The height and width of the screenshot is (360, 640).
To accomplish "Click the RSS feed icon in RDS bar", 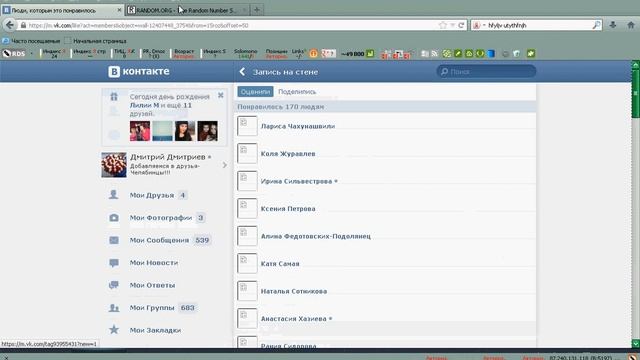I will [x=435, y=53].
